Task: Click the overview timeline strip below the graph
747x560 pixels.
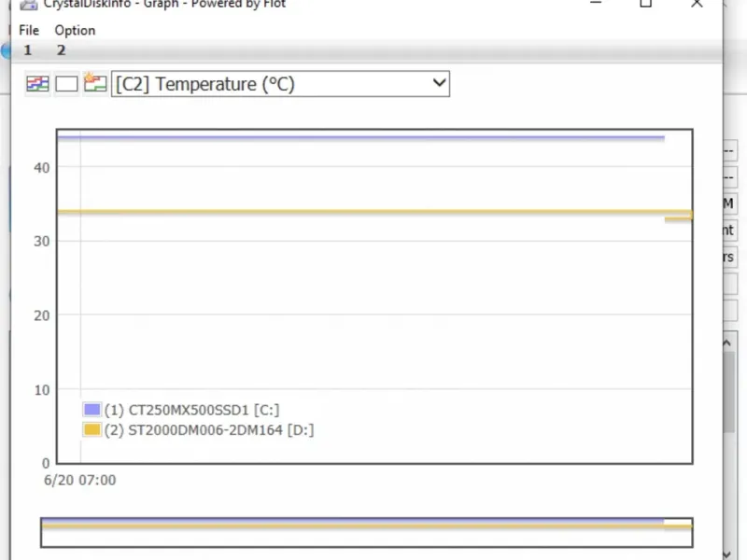Action: pyautogui.click(x=366, y=532)
